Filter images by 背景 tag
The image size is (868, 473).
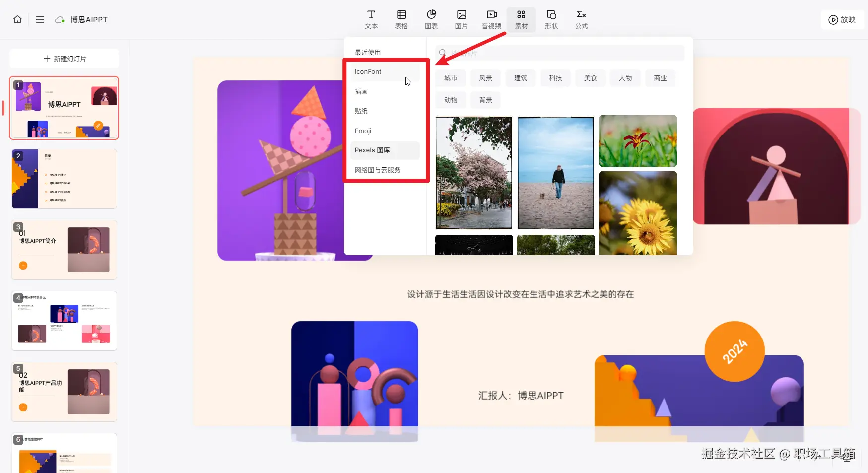tap(485, 100)
